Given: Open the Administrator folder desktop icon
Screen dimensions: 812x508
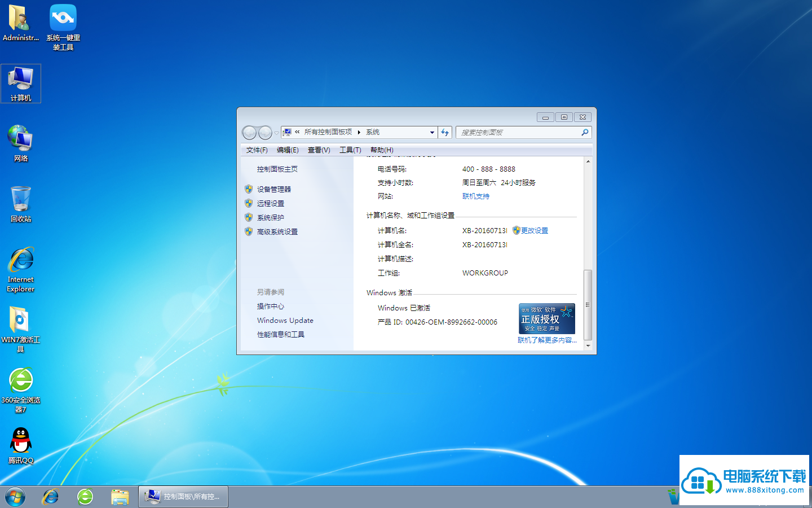Looking at the screenshot, I should coord(20,24).
